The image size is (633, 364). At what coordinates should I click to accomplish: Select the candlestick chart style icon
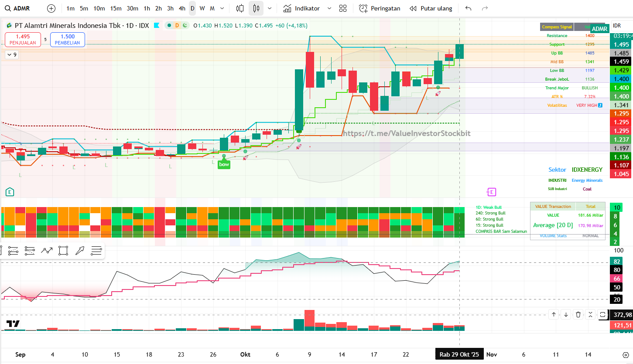[256, 8]
